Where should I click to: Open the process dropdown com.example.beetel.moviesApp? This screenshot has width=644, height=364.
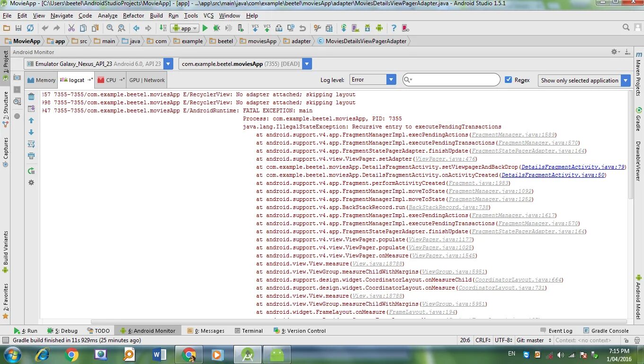245,64
